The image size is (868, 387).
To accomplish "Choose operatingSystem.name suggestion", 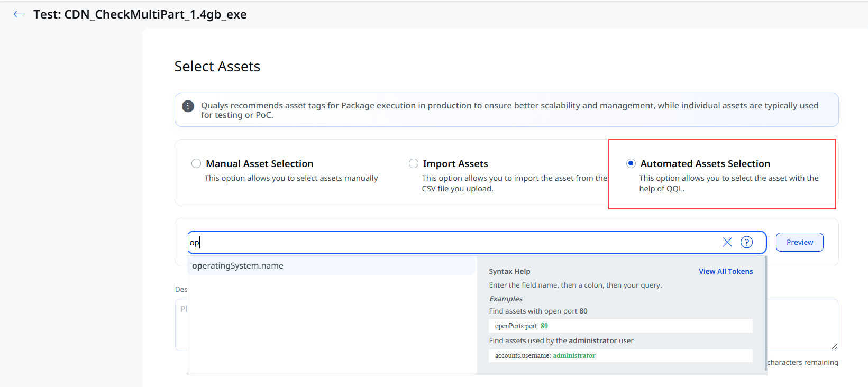I will (331, 266).
